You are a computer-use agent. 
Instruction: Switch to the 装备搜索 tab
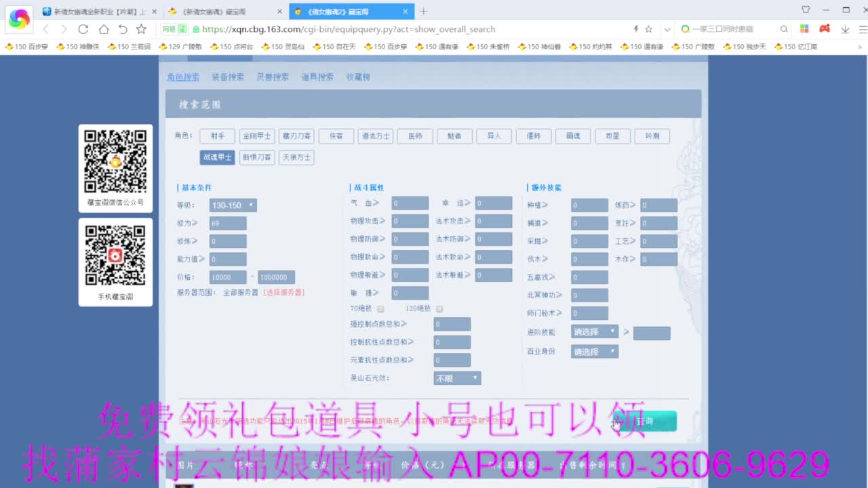(227, 77)
